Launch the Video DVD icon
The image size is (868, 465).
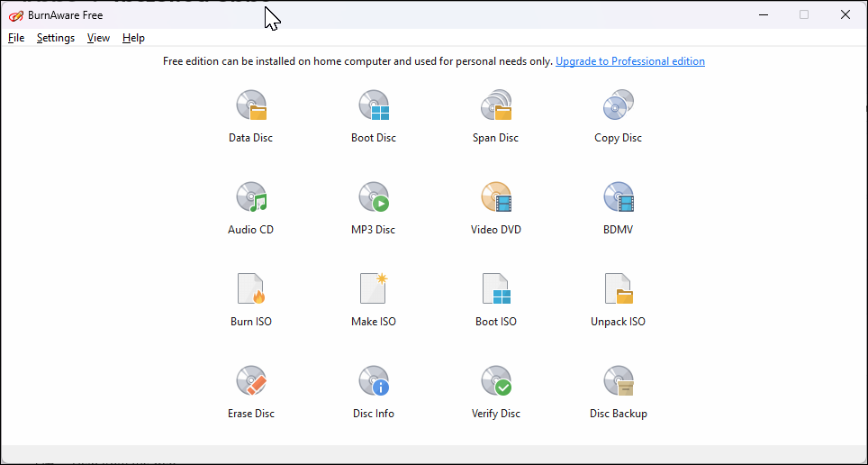496,197
